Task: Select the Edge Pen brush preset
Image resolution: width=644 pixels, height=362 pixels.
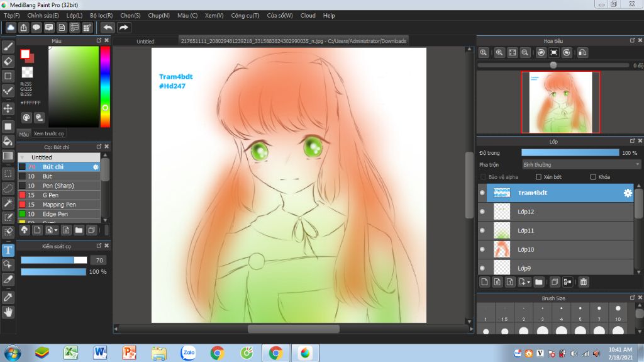Action: (x=59, y=214)
